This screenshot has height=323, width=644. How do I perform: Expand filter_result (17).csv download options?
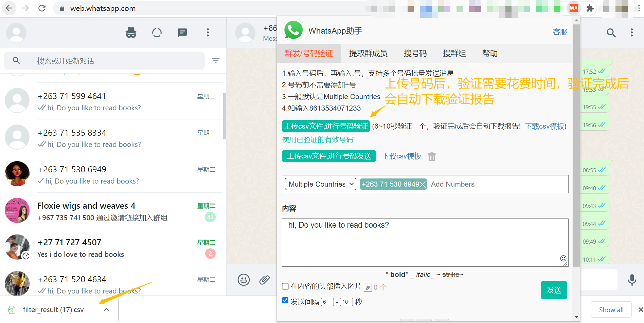pyautogui.click(x=106, y=309)
